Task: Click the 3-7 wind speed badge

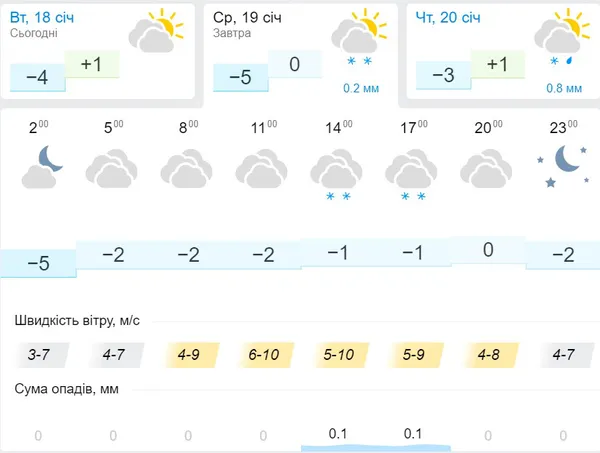Action: (39, 355)
